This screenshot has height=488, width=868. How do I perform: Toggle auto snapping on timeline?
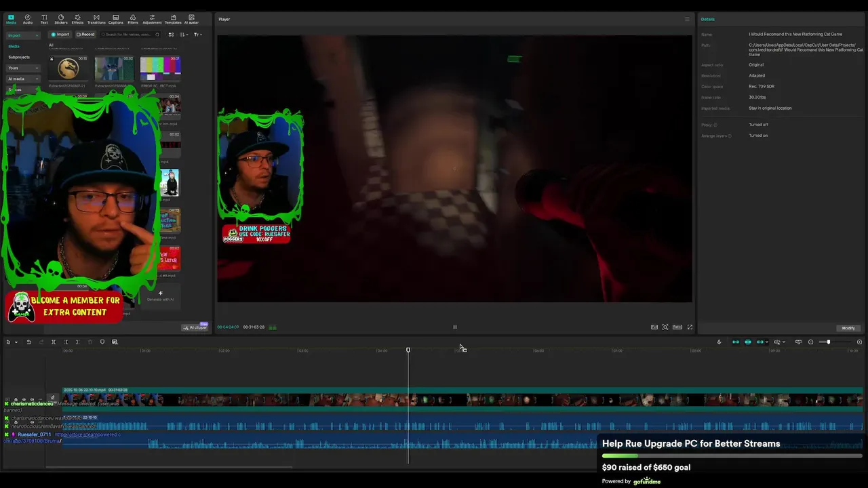click(748, 342)
